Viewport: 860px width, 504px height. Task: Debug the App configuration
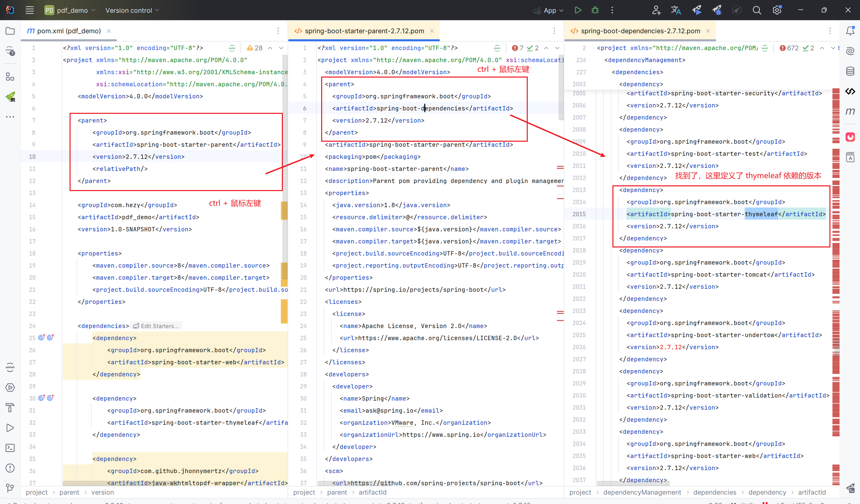point(595,10)
